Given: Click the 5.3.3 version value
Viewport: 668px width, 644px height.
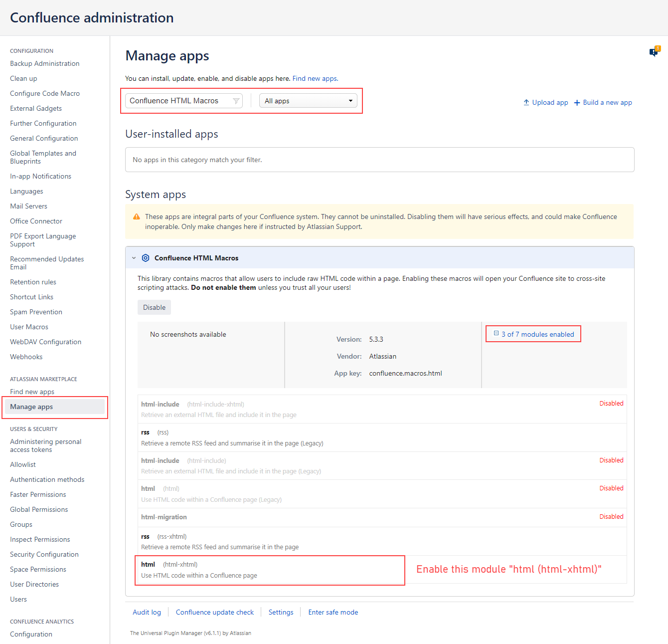Looking at the screenshot, I should coord(376,339).
